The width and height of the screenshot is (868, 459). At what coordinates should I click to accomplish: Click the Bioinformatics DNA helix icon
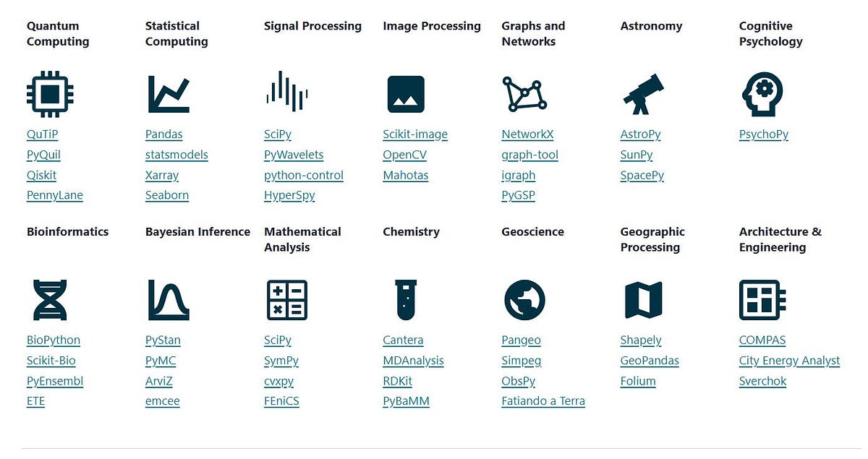(50, 300)
